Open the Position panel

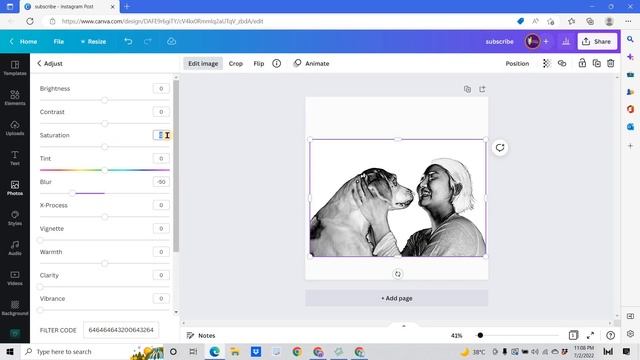pos(517,63)
